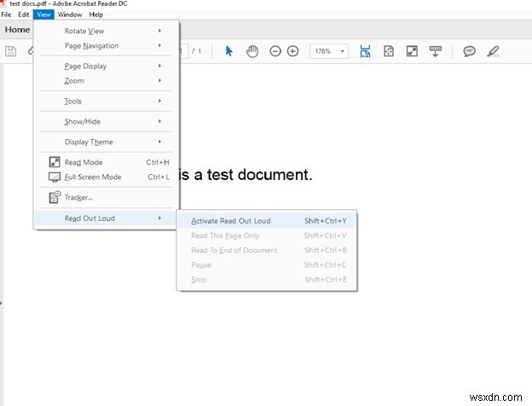Choose Read Mode in View menu
Viewport: 532px width, 406px height.
tap(106, 162)
